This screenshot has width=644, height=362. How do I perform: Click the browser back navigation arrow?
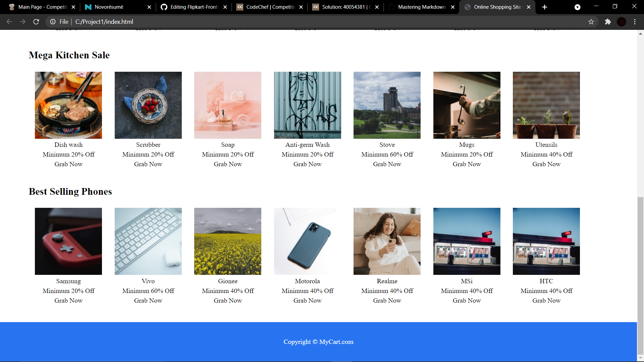pos(9,21)
